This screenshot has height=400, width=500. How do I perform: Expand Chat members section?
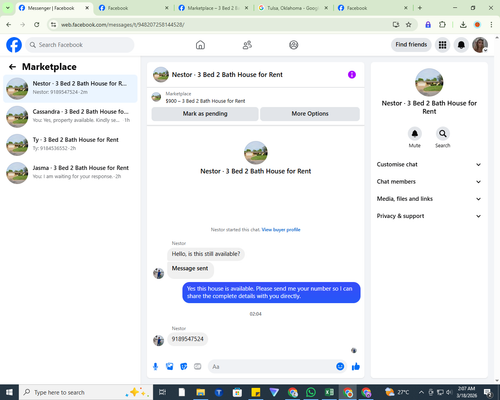[x=429, y=182]
